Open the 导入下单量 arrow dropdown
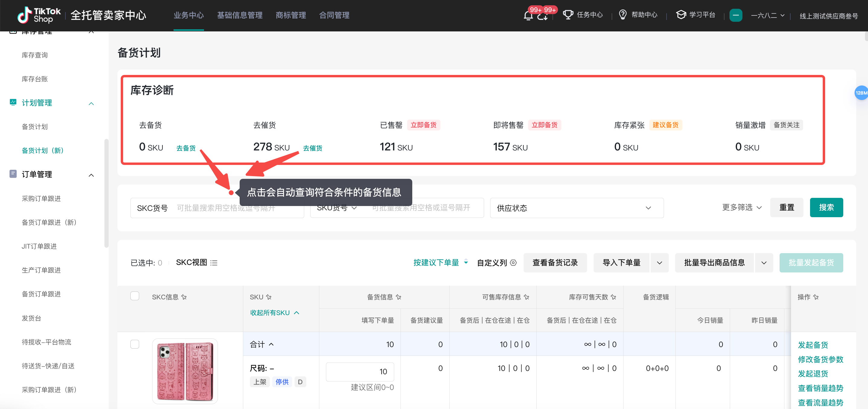Image resolution: width=868 pixels, height=409 pixels. [659, 263]
